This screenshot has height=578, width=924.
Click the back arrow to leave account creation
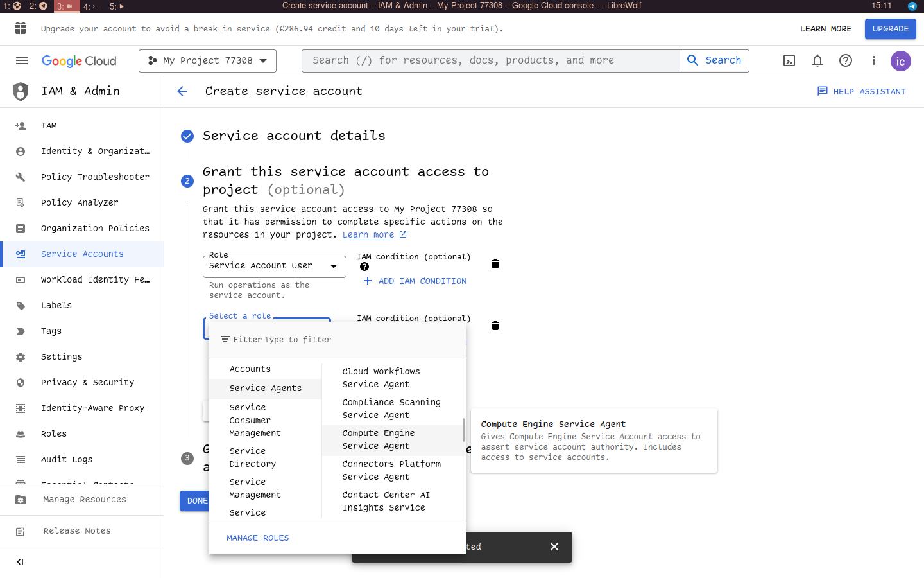click(x=182, y=91)
